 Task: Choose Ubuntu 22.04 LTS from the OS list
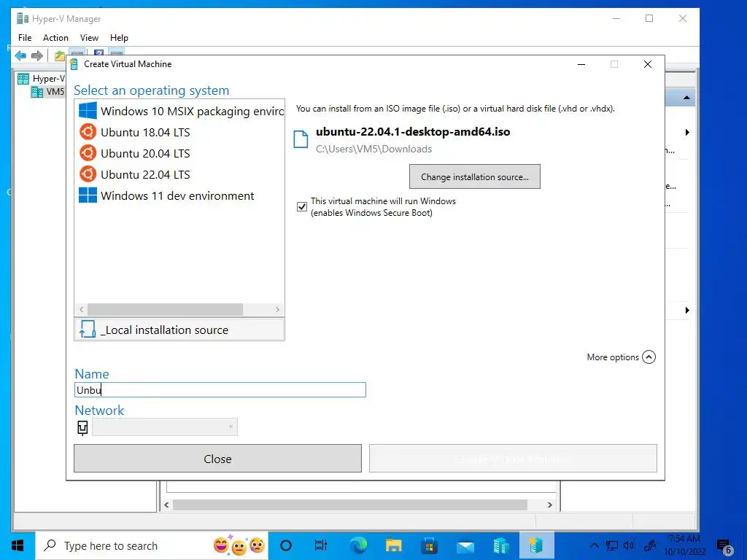coord(180,175)
